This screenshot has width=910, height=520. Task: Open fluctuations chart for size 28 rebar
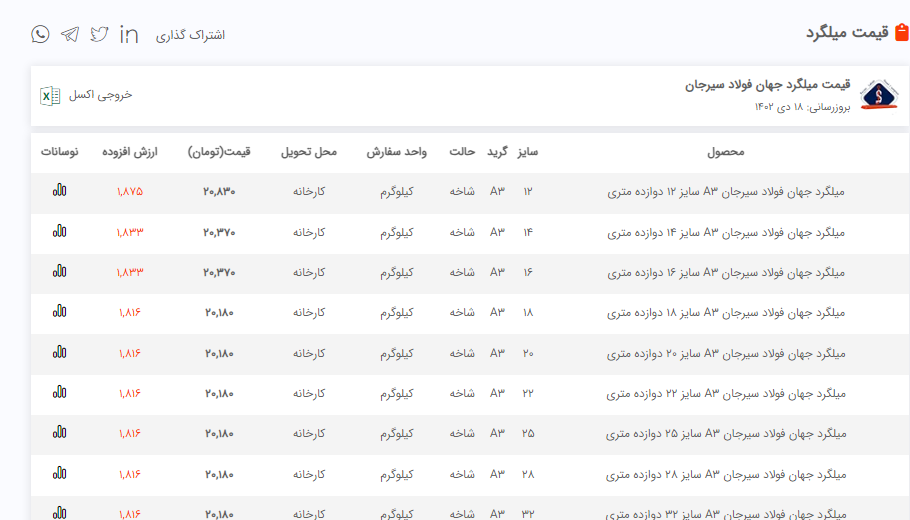click(60, 472)
